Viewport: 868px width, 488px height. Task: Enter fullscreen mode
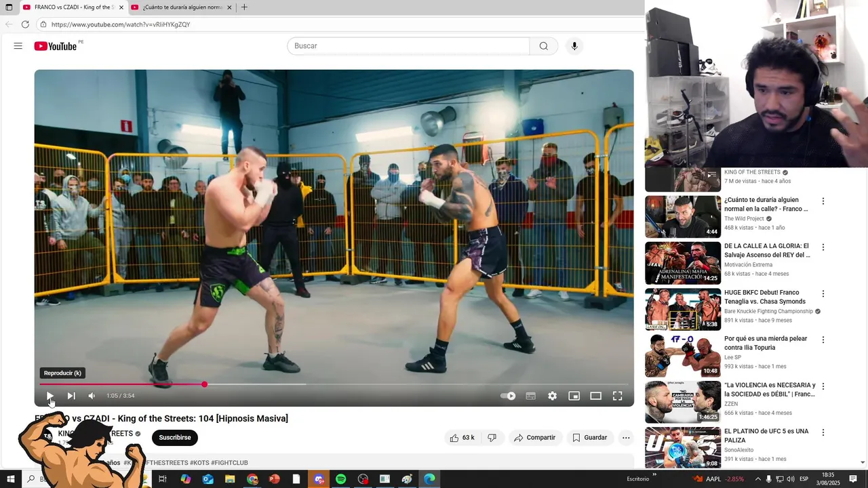(618, 396)
